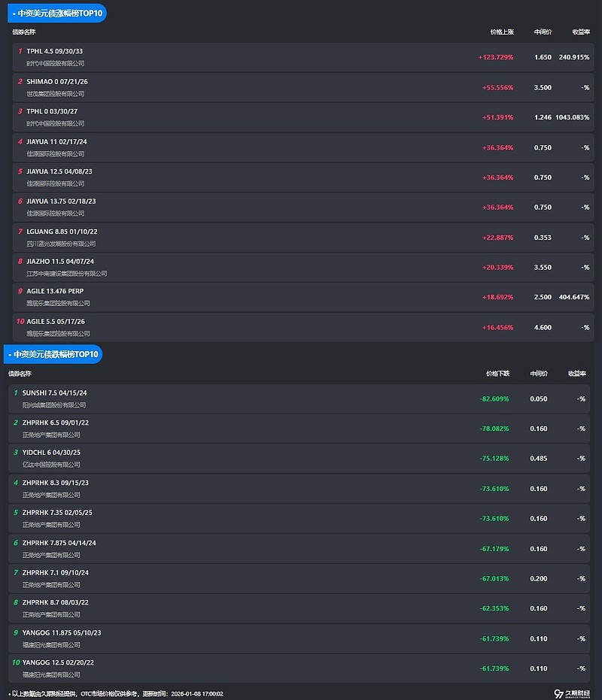The width and height of the screenshot is (602, 700).
Task: Click the 价格下跌 column header
Action: (497, 374)
